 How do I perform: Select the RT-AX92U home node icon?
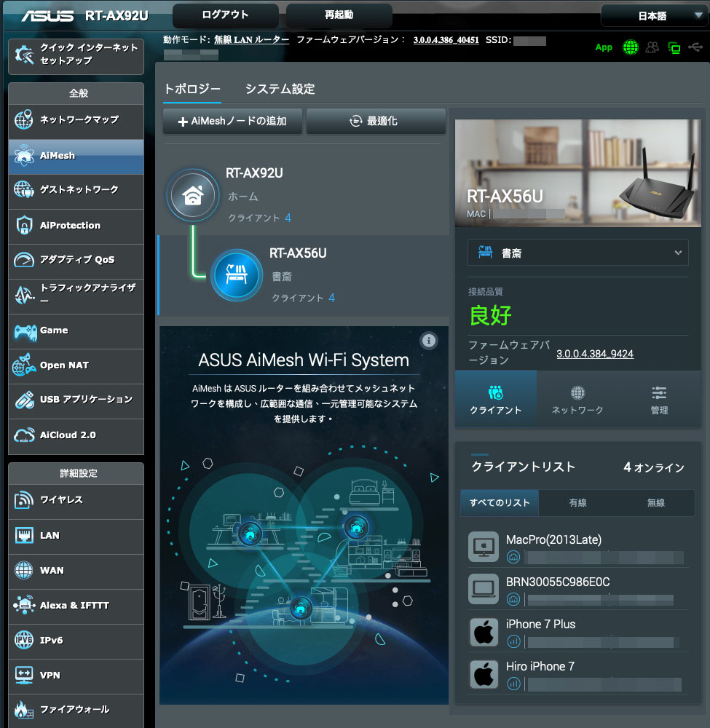tap(193, 195)
